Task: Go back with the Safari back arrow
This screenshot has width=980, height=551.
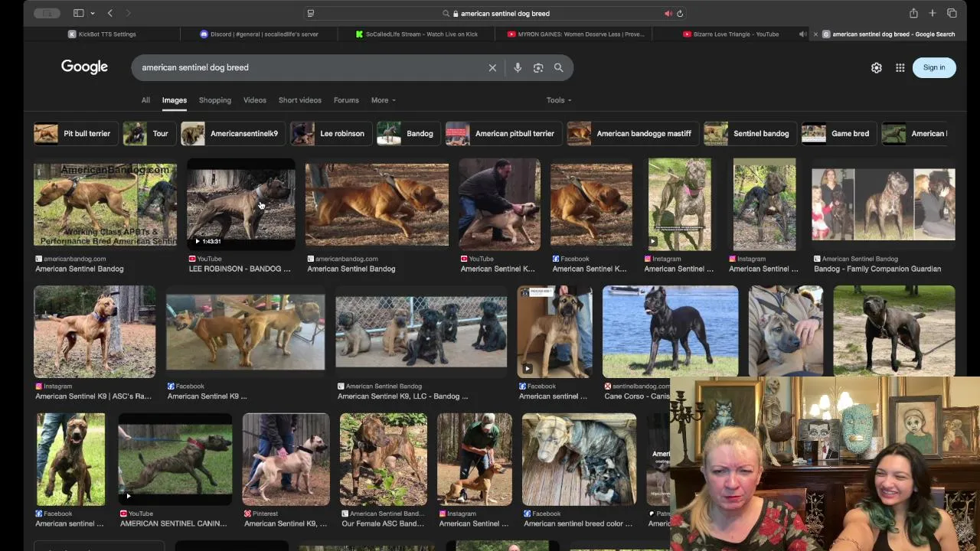Action: click(110, 13)
